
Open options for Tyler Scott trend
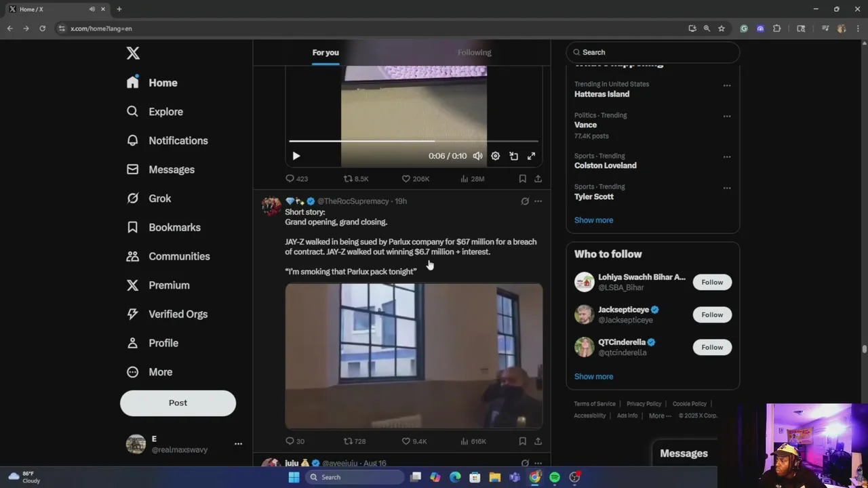[x=727, y=188]
